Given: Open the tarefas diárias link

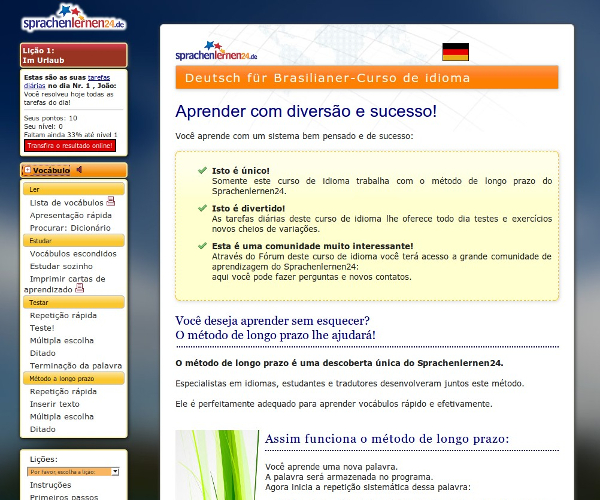Looking at the screenshot, I should point(67,81).
